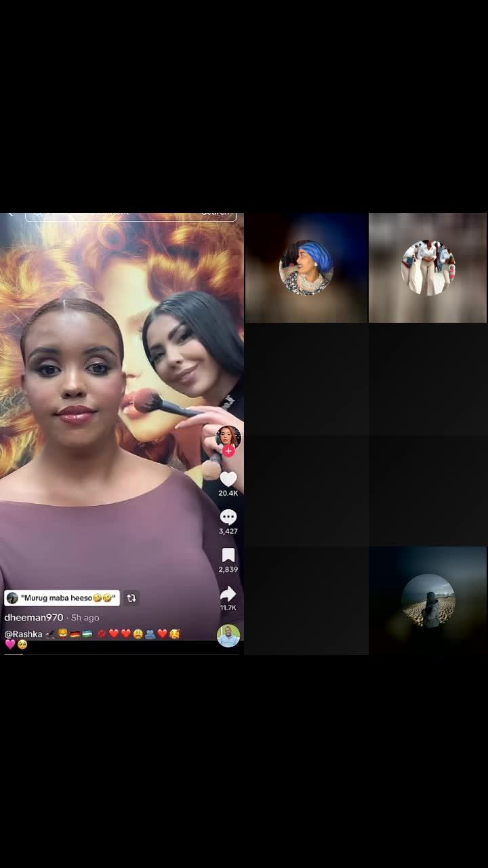Open the blue headscarf profile thumbnail
This screenshot has width=488, height=868.
tap(306, 268)
